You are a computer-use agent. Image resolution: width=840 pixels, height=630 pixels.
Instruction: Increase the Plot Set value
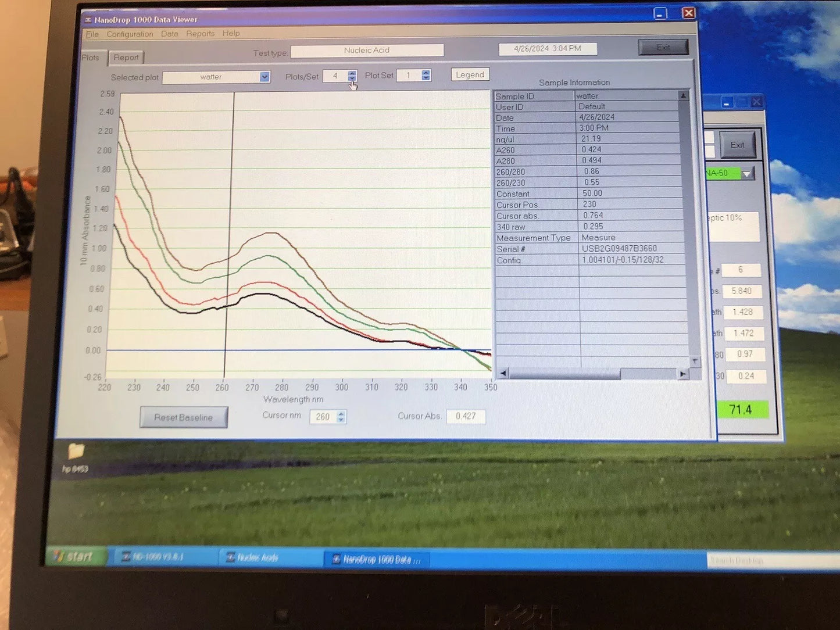click(x=426, y=72)
